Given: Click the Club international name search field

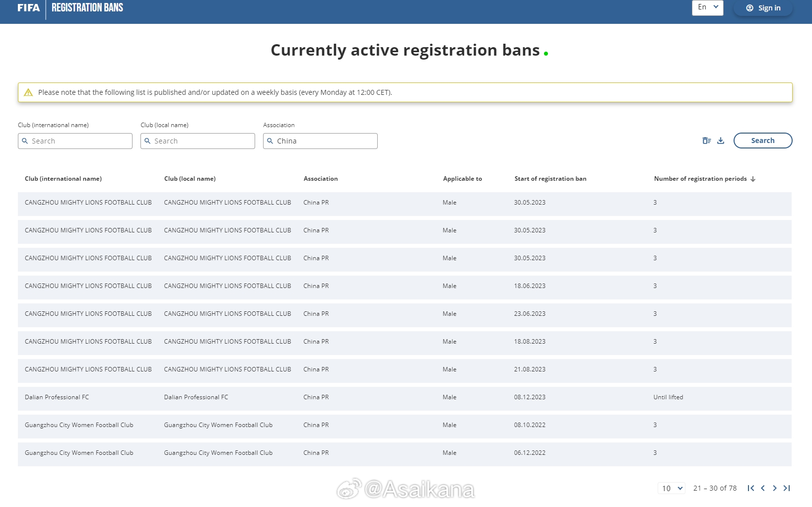Looking at the screenshot, I should [x=75, y=141].
